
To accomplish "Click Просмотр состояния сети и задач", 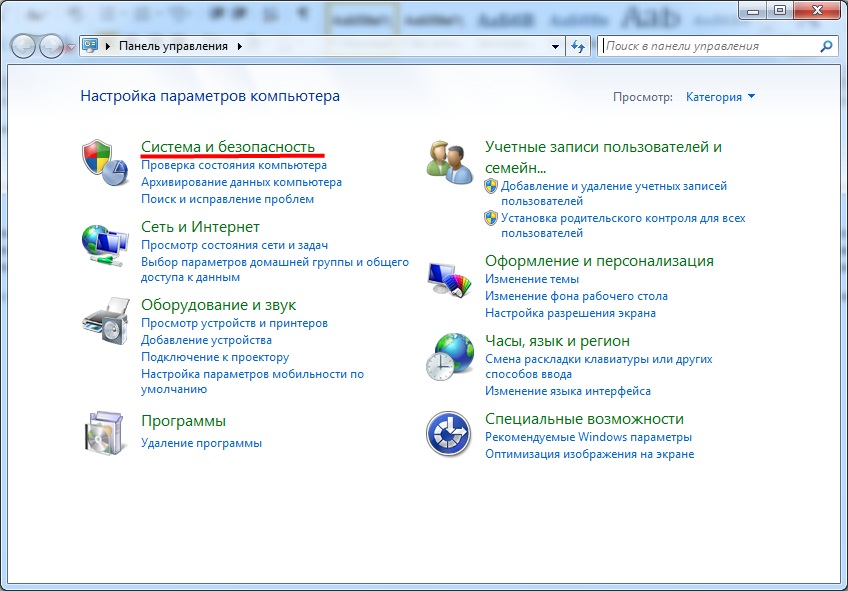I will (x=234, y=245).
